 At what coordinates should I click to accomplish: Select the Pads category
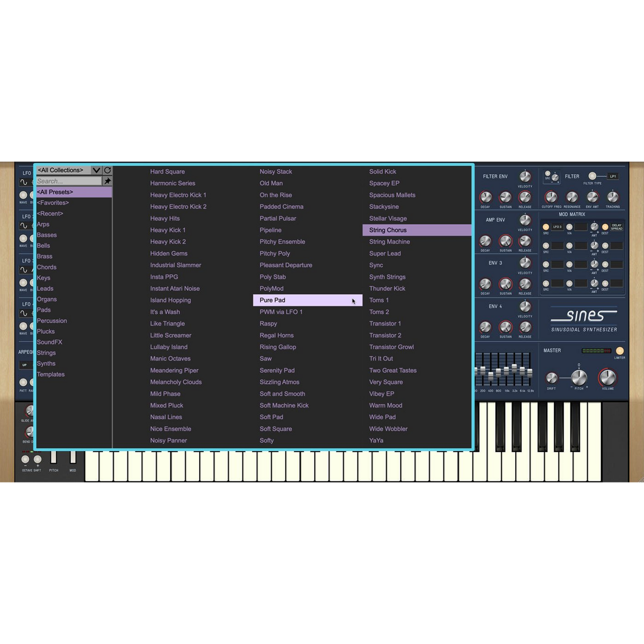[x=44, y=310]
